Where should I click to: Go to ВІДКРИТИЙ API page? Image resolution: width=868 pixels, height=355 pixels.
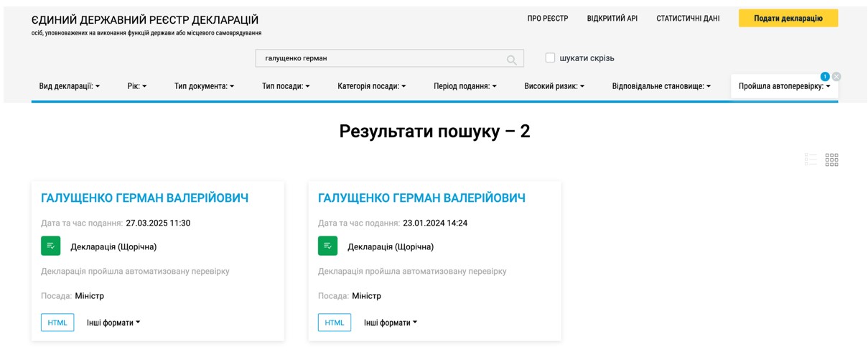(612, 19)
